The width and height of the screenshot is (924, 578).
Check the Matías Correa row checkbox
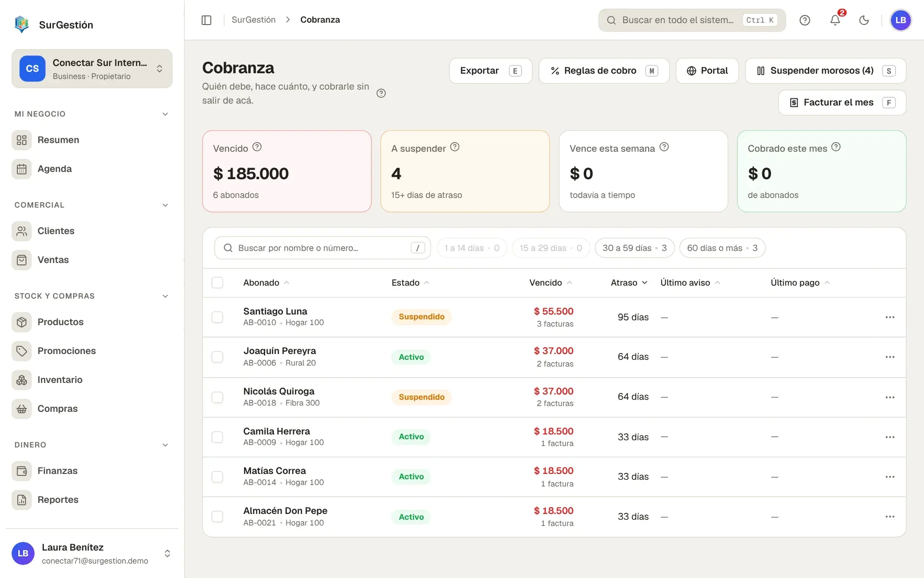click(218, 476)
